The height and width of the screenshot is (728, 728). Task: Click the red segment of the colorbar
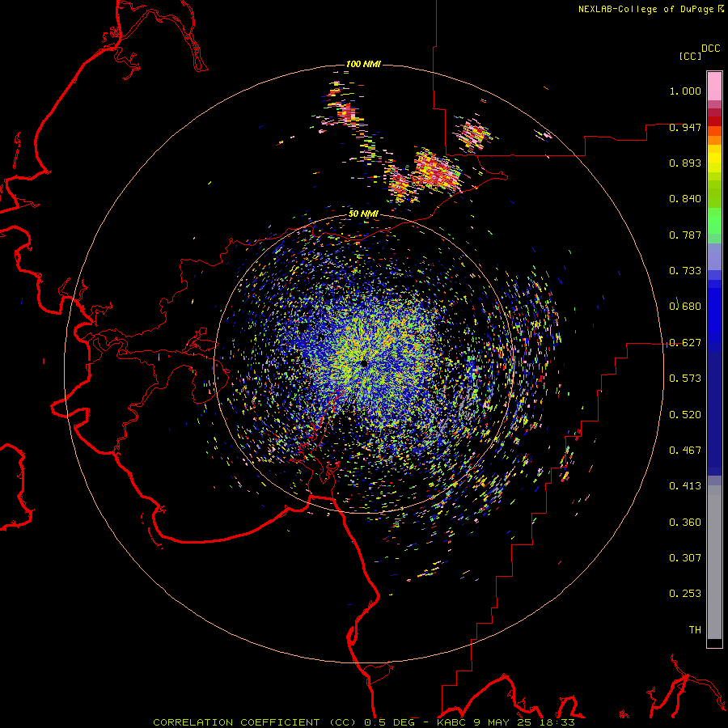(x=714, y=121)
